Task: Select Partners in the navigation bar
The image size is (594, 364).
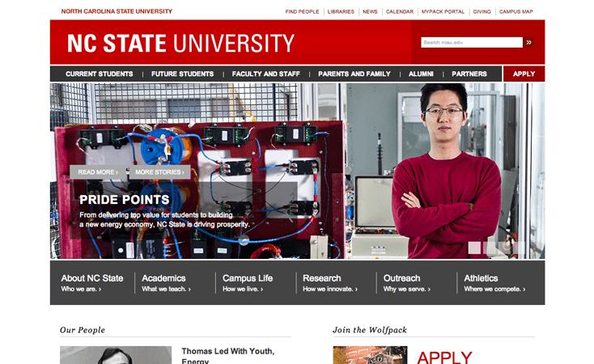Action: [469, 74]
